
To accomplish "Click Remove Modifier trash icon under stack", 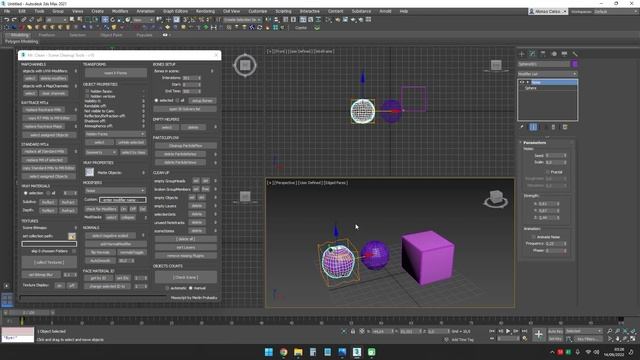I will 553,127.
